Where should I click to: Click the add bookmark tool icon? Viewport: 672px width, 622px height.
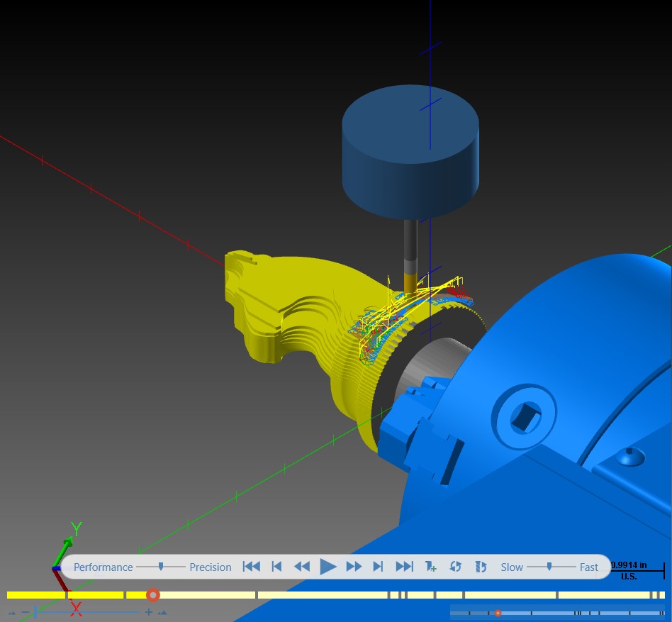click(x=430, y=567)
